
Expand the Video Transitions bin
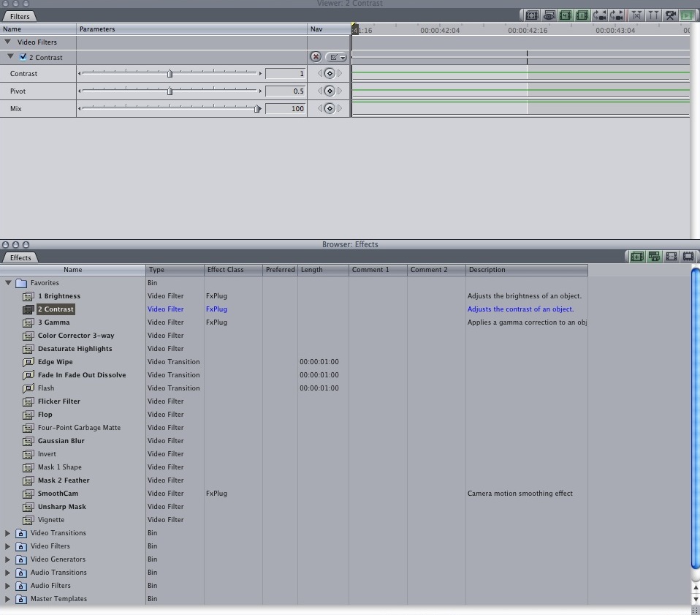[8, 533]
